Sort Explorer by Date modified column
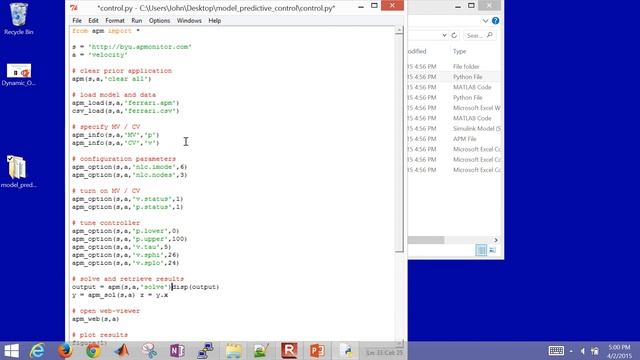Image resolution: width=640 pixels, height=360 pixels. point(417,51)
